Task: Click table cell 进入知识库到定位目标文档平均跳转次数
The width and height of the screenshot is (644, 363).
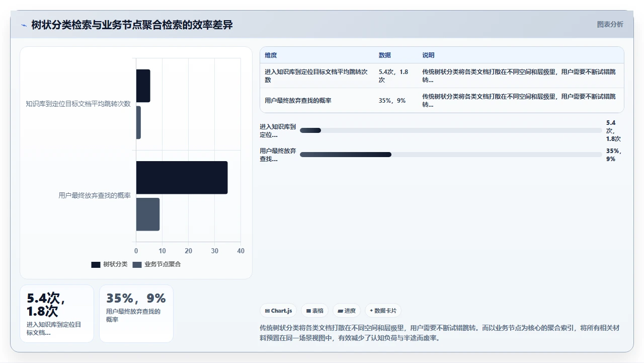Action: click(316, 76)
